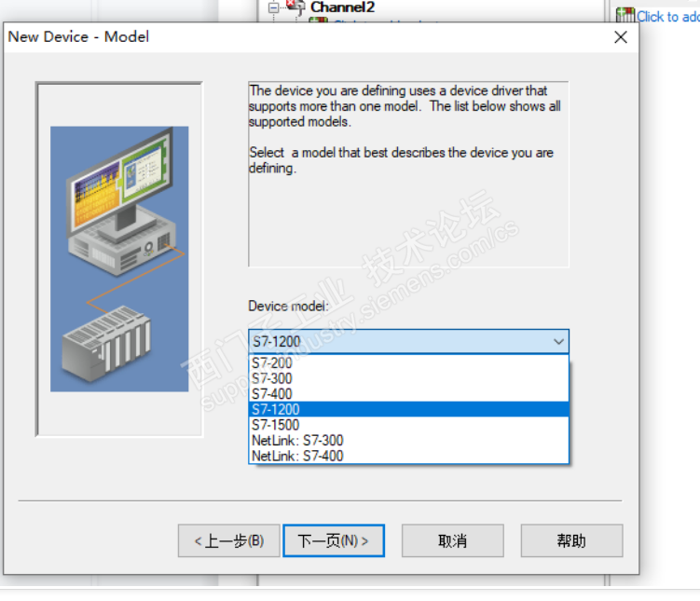Select Channel2 in the background tree
This screenshot has width=700, height=601.
pos(342,7)
